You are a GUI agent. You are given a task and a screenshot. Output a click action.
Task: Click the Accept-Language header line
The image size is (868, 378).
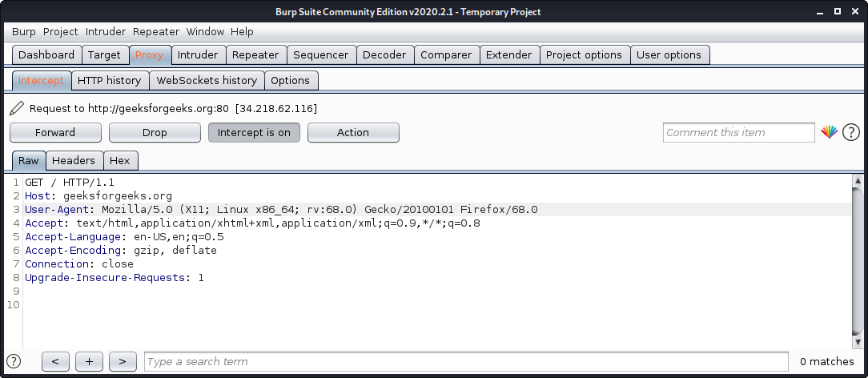point(124,237)
